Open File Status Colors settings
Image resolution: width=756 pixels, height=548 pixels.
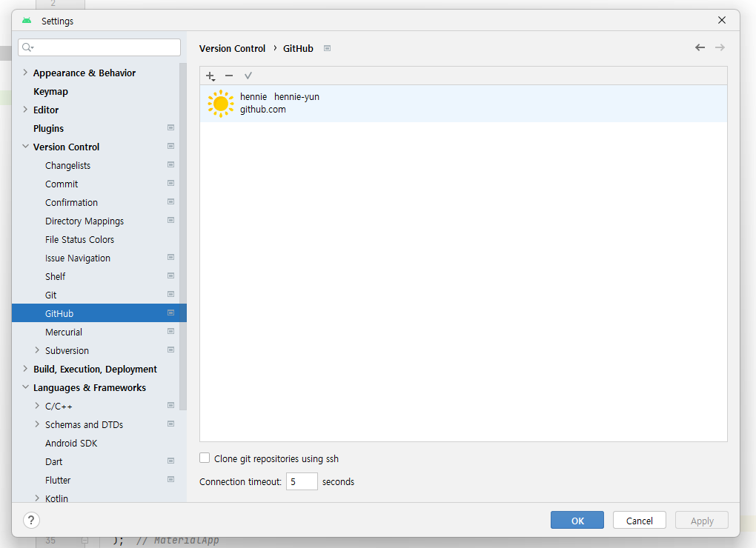tap(79, 240)
